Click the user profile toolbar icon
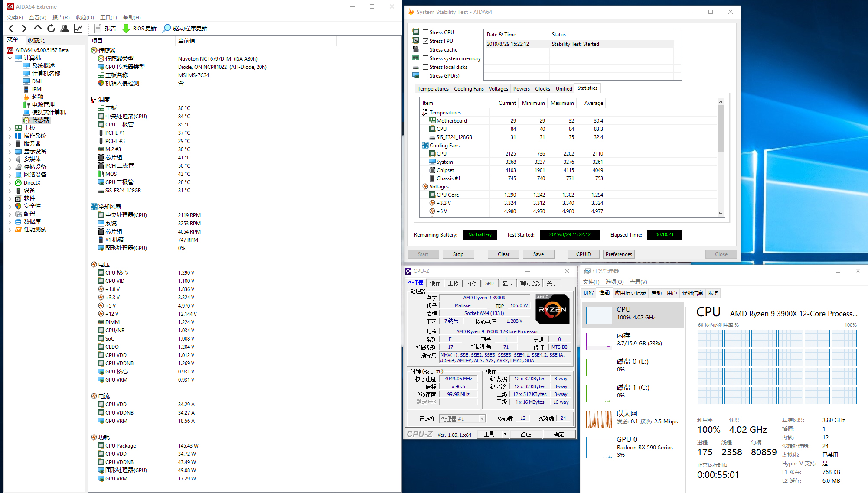Screen dimensions: 868x493 click(65, 29)
